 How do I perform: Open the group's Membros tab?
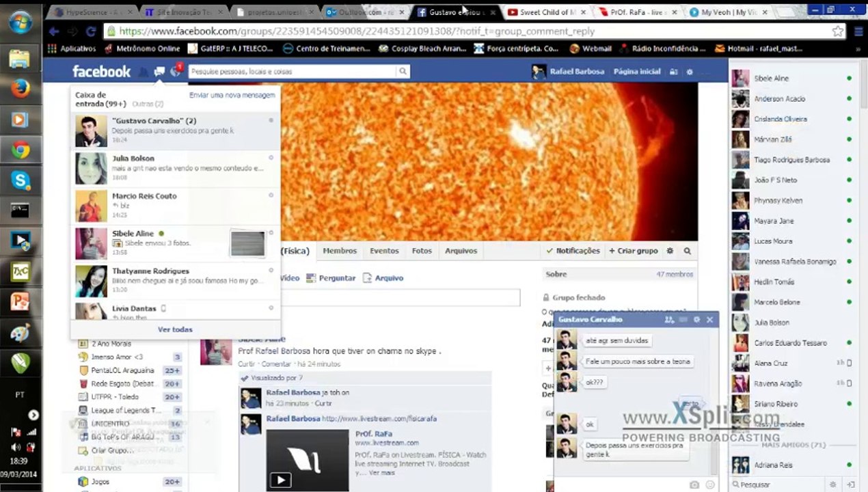click(340, 251)
